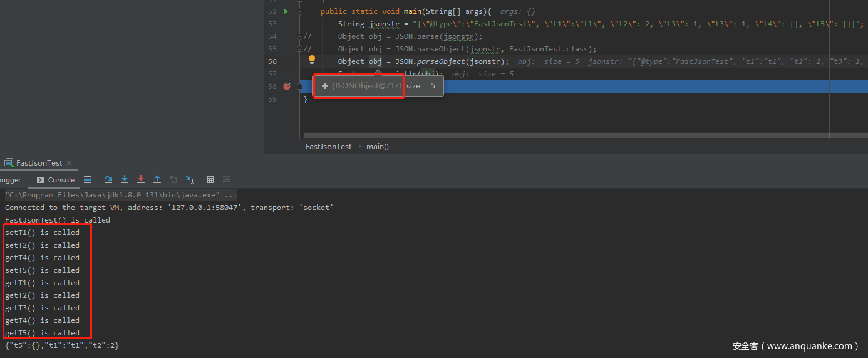868x358 pixels.
Task: Click the green run arrow beside main
Action: 286,11
